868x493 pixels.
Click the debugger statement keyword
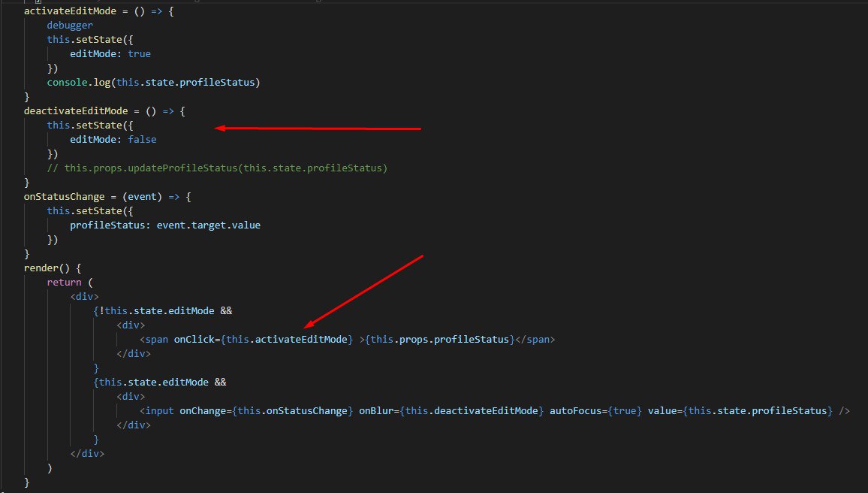click(x=70, y=26)
